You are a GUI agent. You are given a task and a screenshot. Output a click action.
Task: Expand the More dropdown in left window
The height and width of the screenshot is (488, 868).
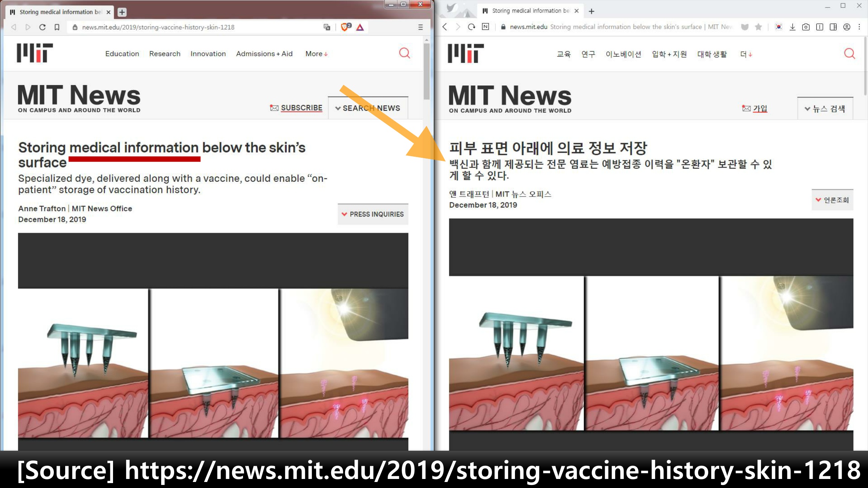click(316, 53)
